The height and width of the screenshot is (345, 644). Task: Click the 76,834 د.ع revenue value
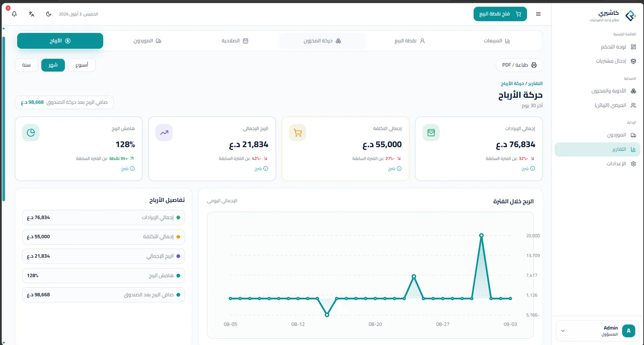(x=516, y=145)
